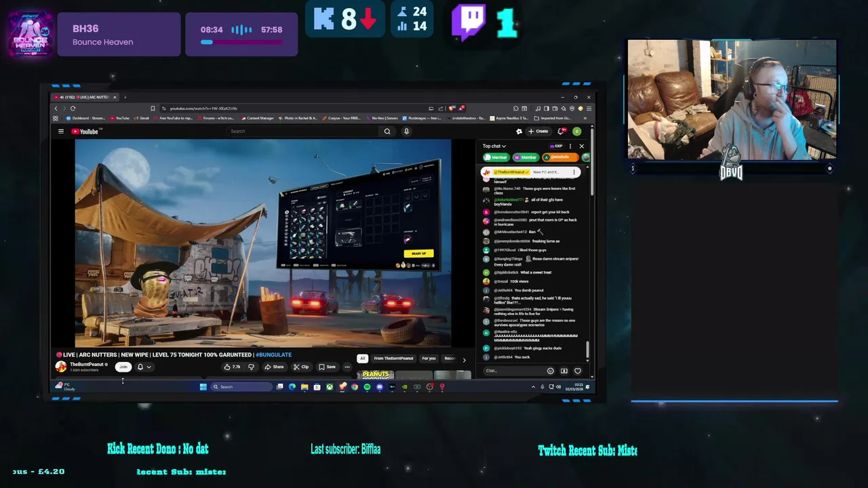Send a heart reaction in chat
The image size is (868, 488).
click(x=578, y=371)
